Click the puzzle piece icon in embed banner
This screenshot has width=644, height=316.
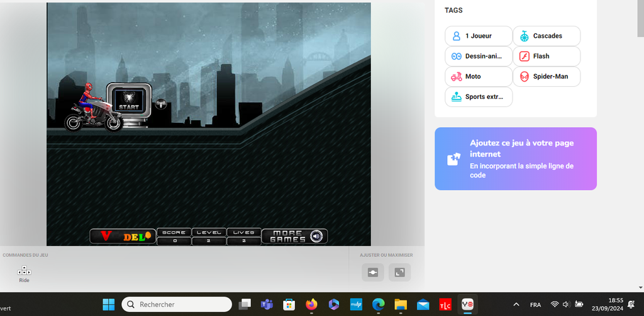[x=454, y=159]
